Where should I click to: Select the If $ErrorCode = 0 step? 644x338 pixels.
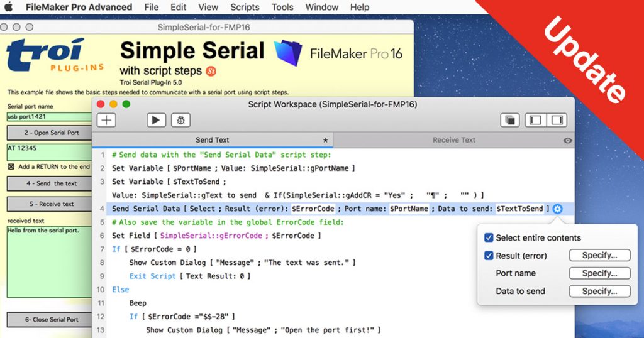[154, 249]
